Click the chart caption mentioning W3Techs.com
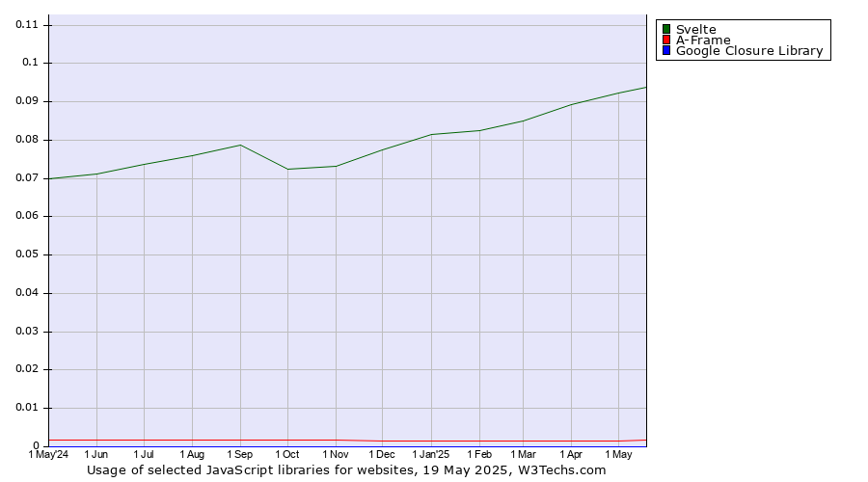The height and width of the screenshot is (482, 868). (346, 470)
